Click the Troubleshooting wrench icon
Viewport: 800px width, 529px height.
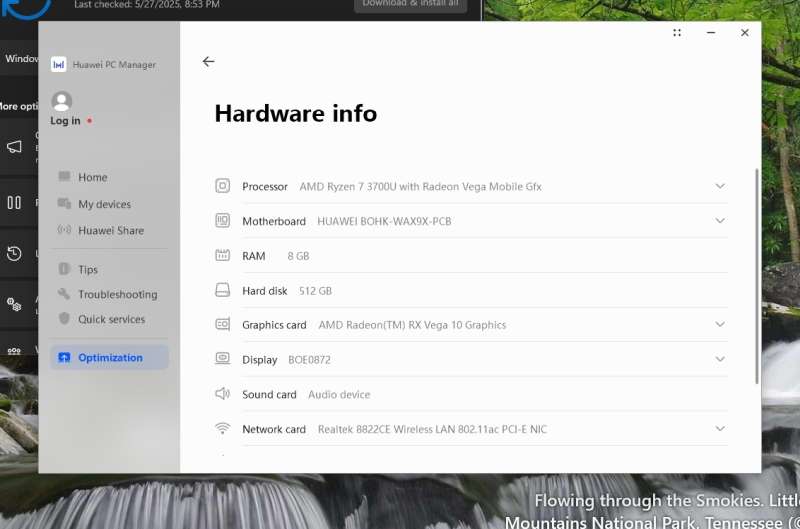[x=64, y=293]
